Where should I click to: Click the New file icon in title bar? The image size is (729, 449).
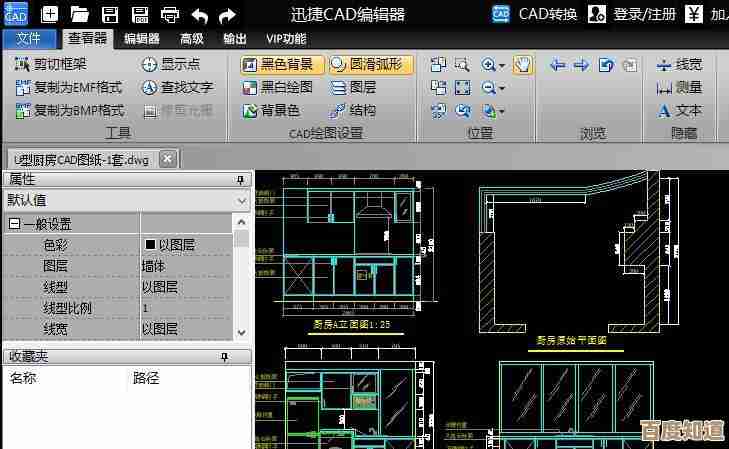point(50,14)
